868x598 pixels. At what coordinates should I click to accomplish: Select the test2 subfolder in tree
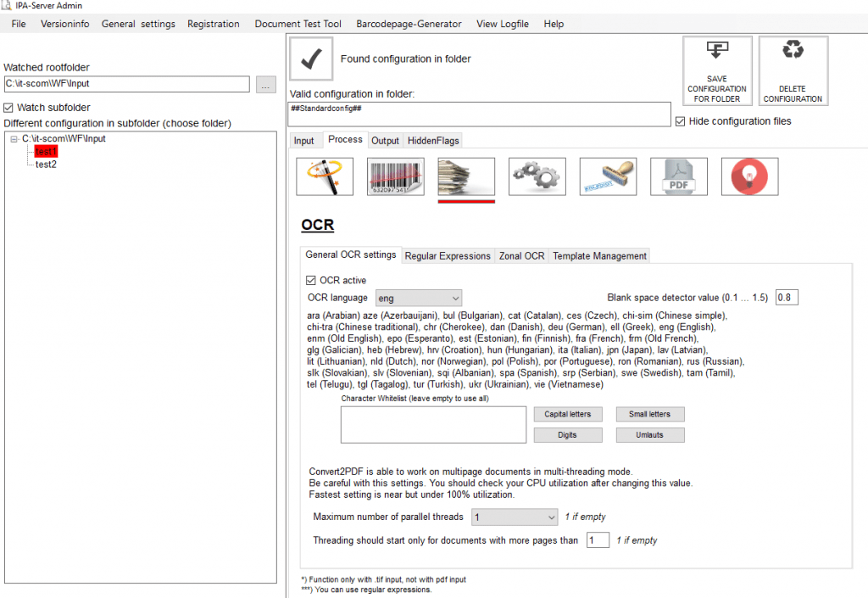(x=46, y=164)
